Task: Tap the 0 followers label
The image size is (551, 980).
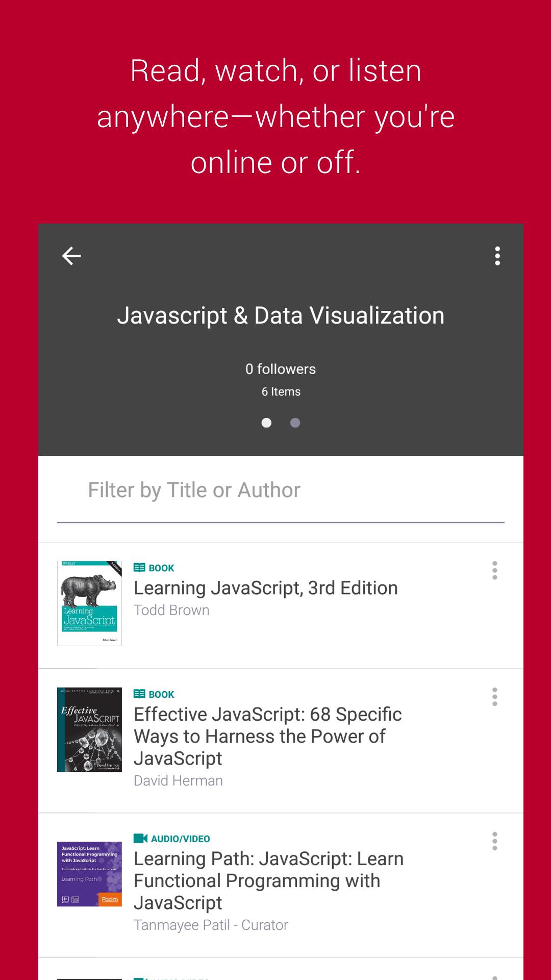Action: pos(281,369)
